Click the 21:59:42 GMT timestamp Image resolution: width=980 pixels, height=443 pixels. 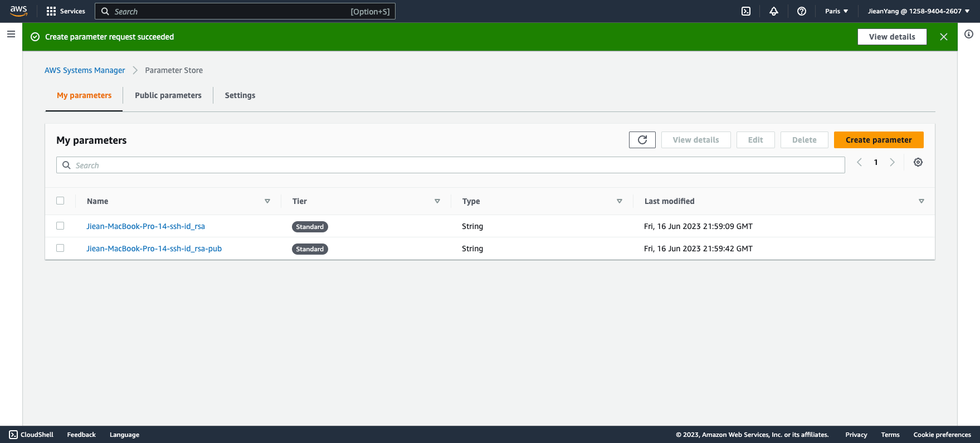(x=698, y=249)
